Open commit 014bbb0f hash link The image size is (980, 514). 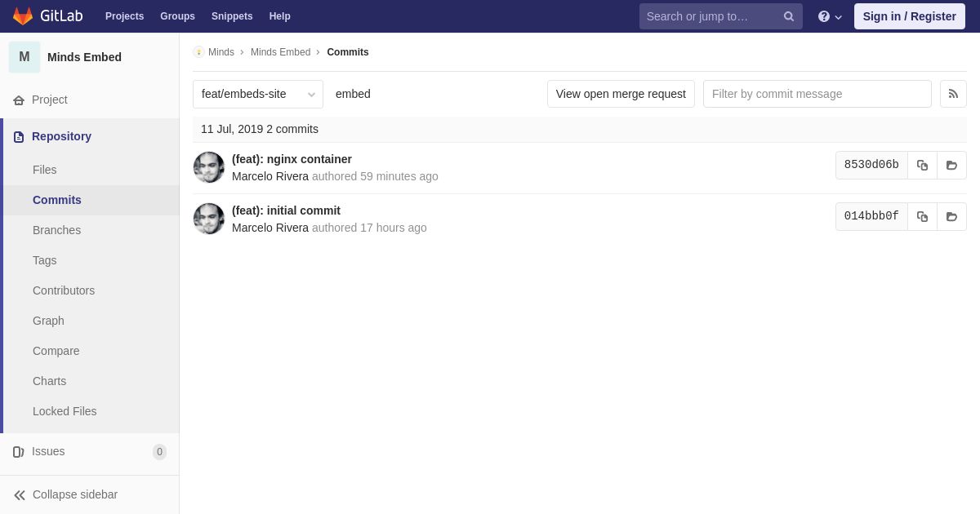click(871, 216)
